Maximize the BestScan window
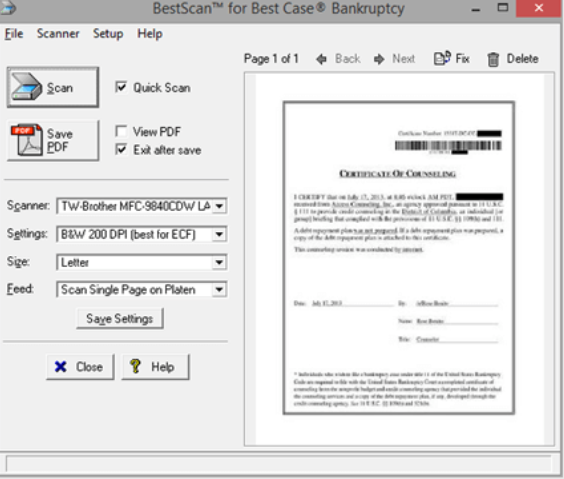 503,8
